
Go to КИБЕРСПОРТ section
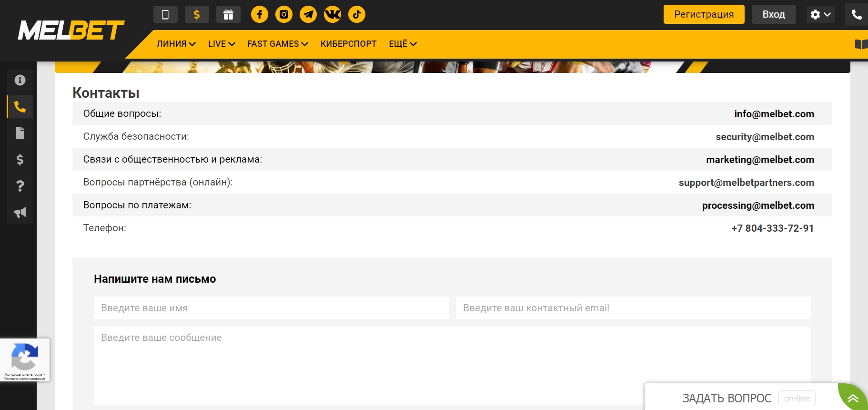(x=348, y=44)
